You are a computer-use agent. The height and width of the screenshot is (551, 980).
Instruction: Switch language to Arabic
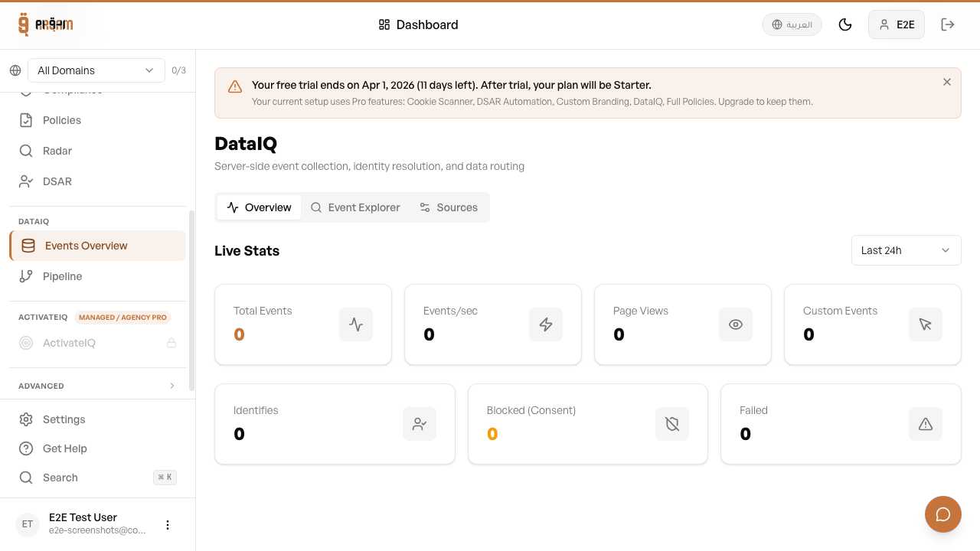[792, 24]
